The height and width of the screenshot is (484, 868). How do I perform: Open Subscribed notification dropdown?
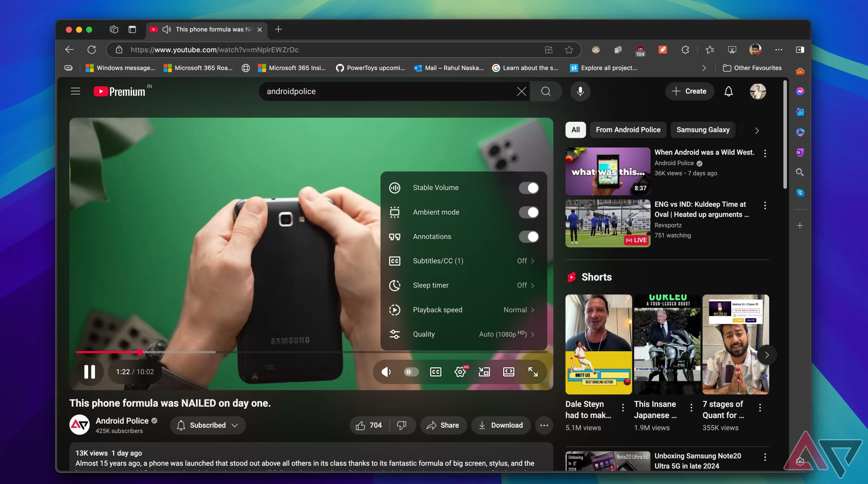pos(208,425)
